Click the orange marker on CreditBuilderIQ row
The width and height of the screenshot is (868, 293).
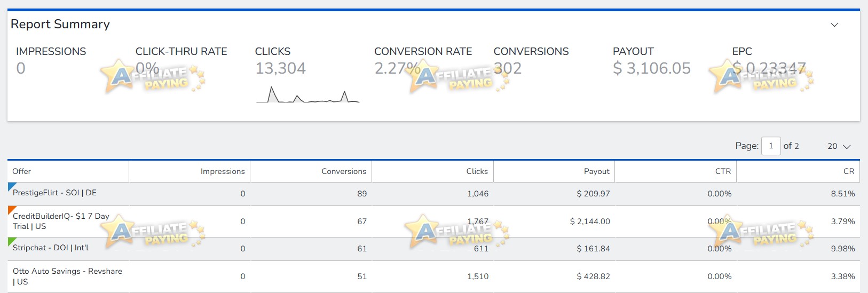12,210
